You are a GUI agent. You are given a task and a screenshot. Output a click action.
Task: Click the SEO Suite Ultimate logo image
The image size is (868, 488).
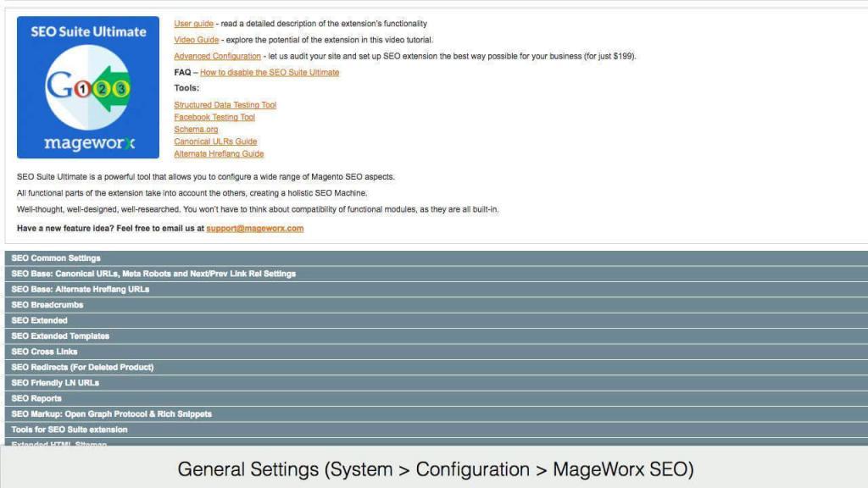point(87,87)
